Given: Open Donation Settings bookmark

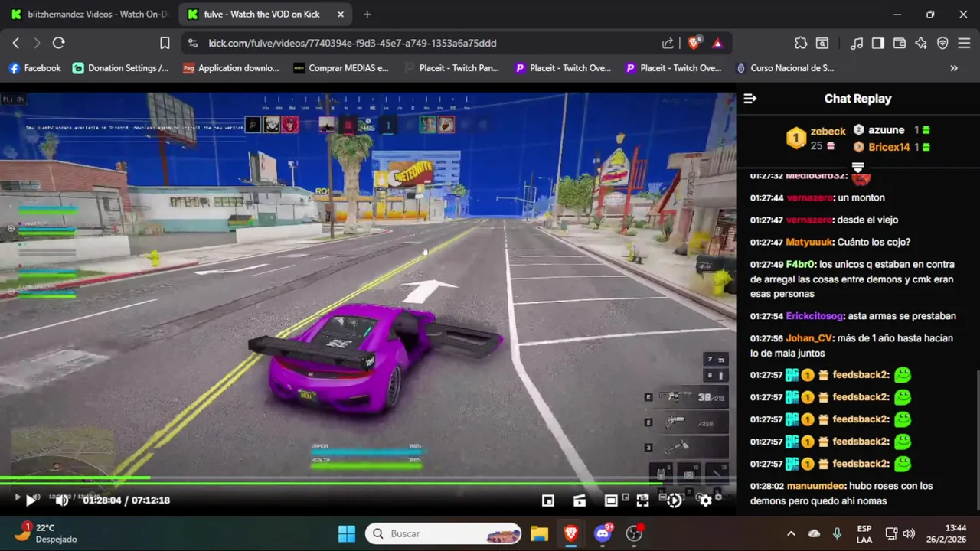Looking at the screenshot, I should [120, 68].
